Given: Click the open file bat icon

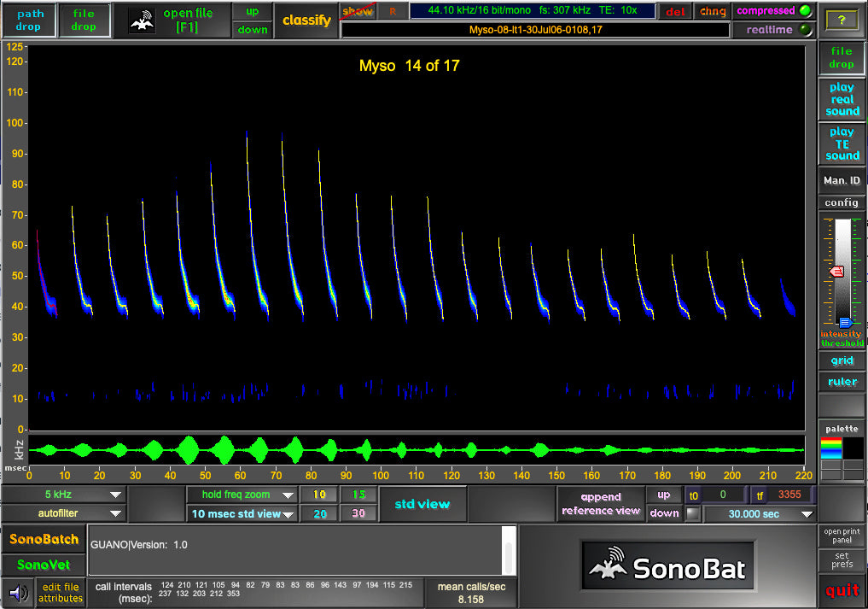Looking at the screenshot, I should [x=143, y=20].
